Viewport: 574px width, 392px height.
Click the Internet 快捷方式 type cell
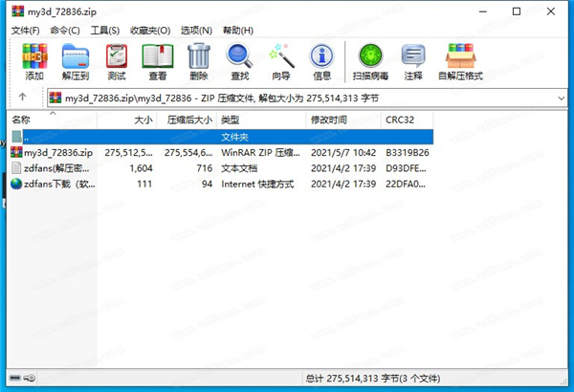click(257, 184)
